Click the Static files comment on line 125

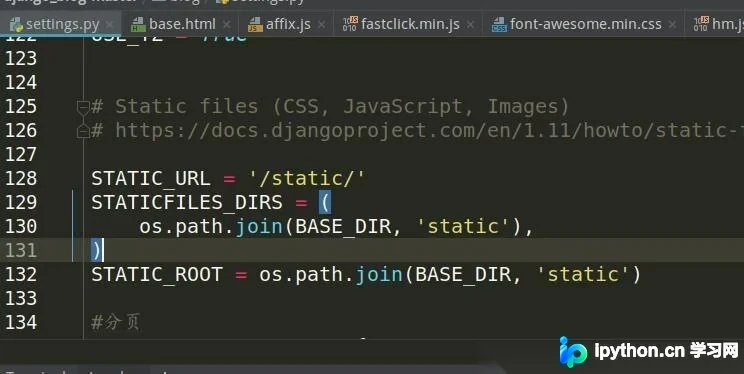coord(330,106)
